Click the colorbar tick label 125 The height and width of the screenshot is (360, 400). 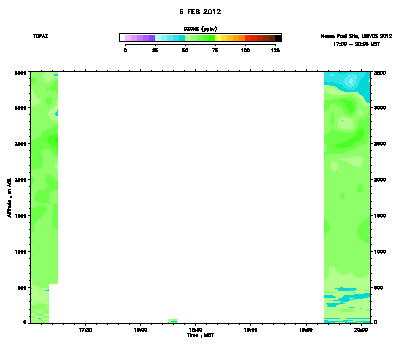(275, 50)
